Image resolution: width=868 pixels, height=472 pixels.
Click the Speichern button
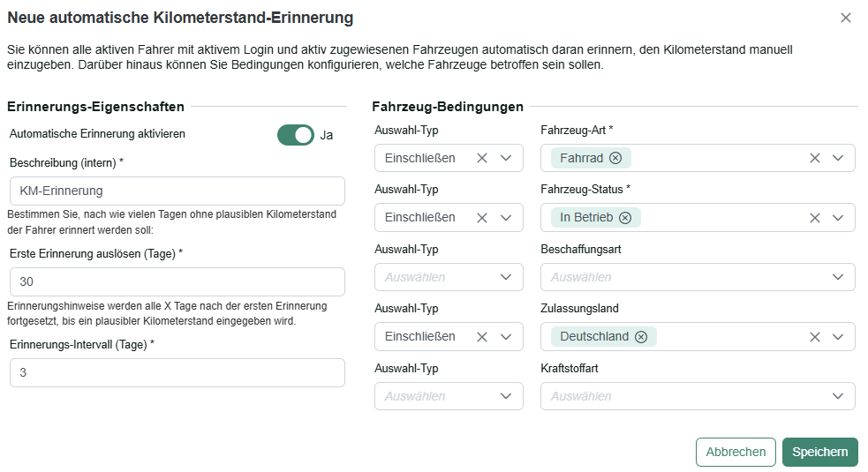(819, 452)
